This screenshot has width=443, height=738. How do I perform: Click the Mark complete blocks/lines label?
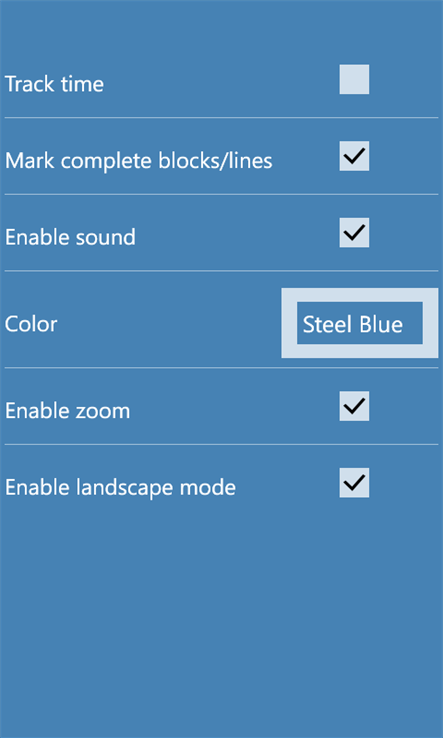click(x=138, y=161)
